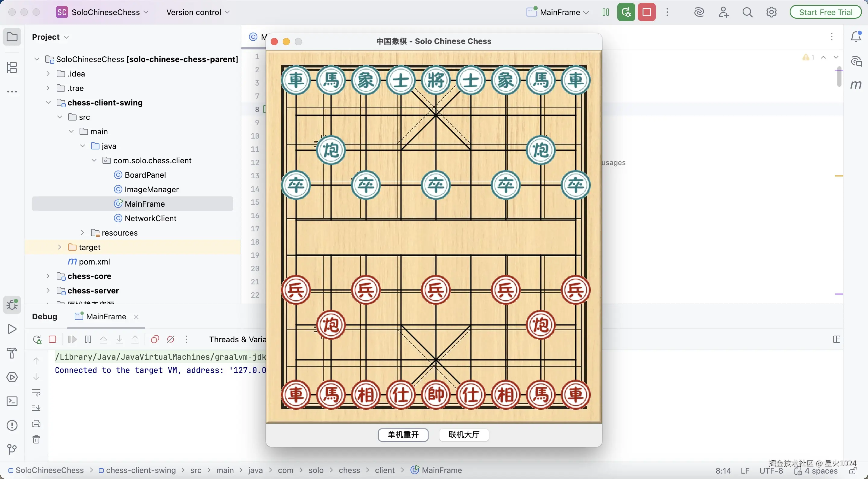This screenshot has height=479, width=868.
Task: Clear console with trash icon
Action: click(36, 440)
